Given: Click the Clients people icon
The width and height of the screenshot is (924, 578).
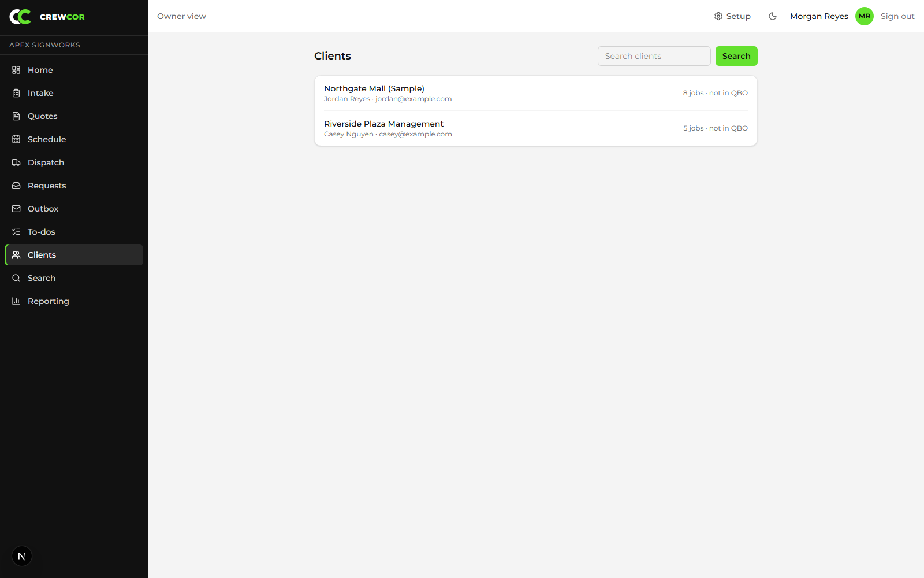Looking at the screenshot, I should (16, 255).
